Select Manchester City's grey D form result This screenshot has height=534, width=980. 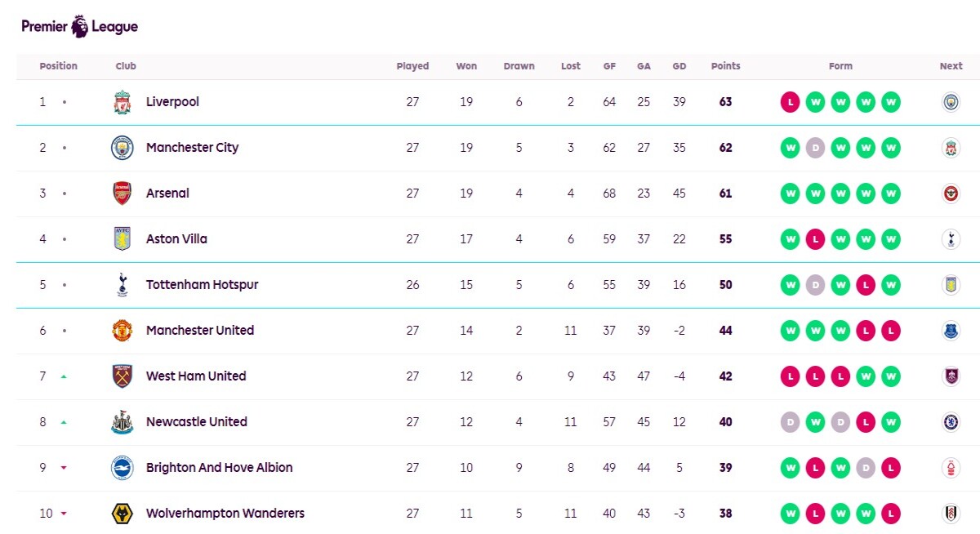815,148
